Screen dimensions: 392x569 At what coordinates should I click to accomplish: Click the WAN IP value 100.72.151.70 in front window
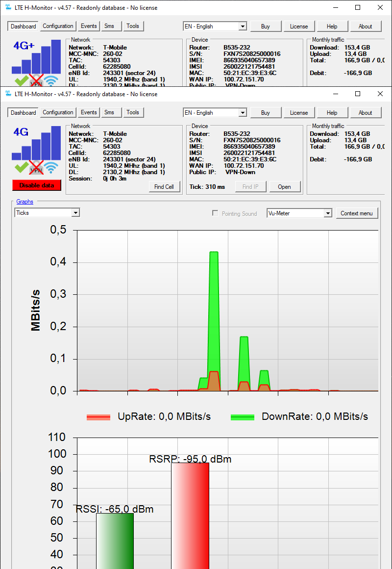244,165
